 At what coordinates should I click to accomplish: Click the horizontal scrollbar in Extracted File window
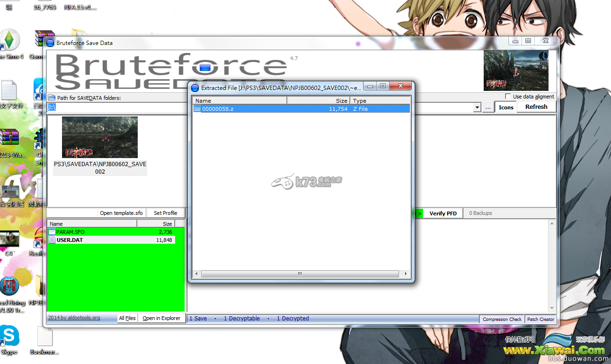(x=300, y=274)
